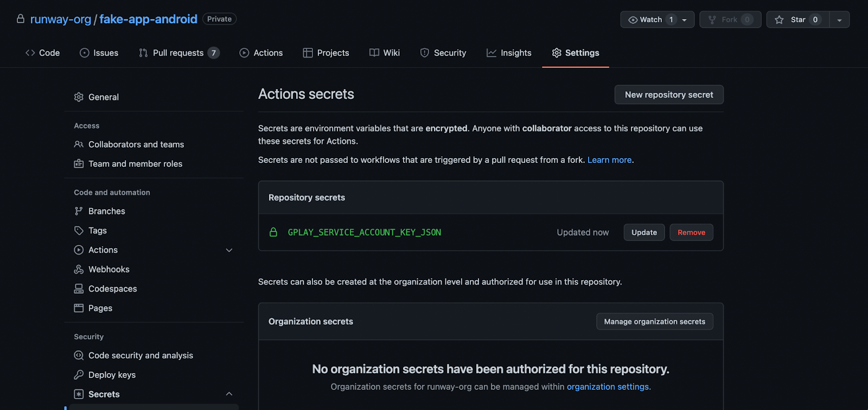The image size is (868, 410).
Task: Click the Webhooks icon in sidebar
Action: point(79,269)
